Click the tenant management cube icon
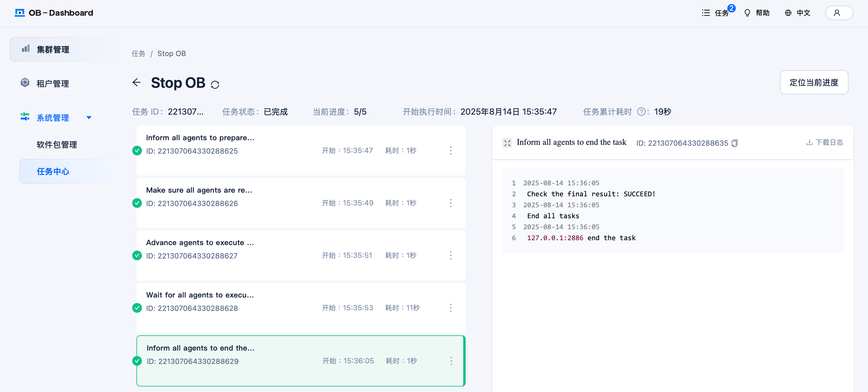868x392 pixels. (25, 83)
